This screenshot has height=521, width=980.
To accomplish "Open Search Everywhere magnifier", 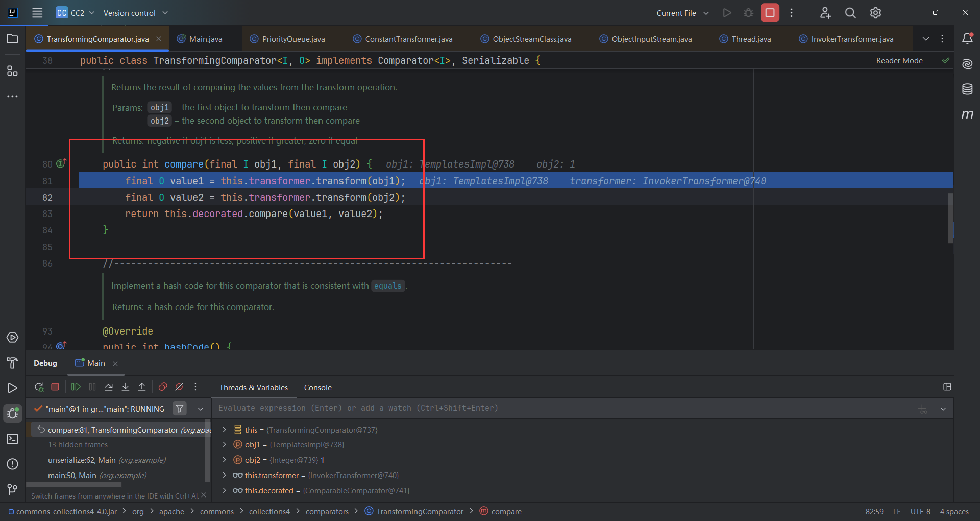I will tap(850, 13).
